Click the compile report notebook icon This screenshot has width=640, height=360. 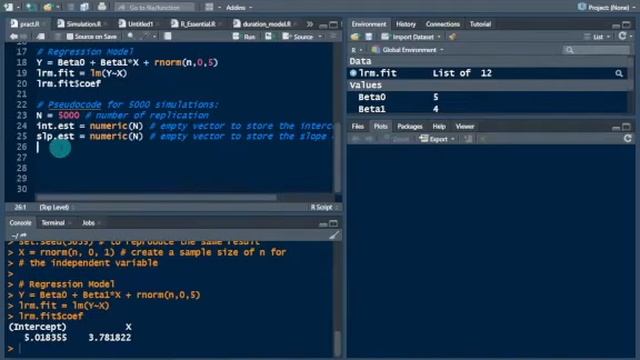(168, 36)
